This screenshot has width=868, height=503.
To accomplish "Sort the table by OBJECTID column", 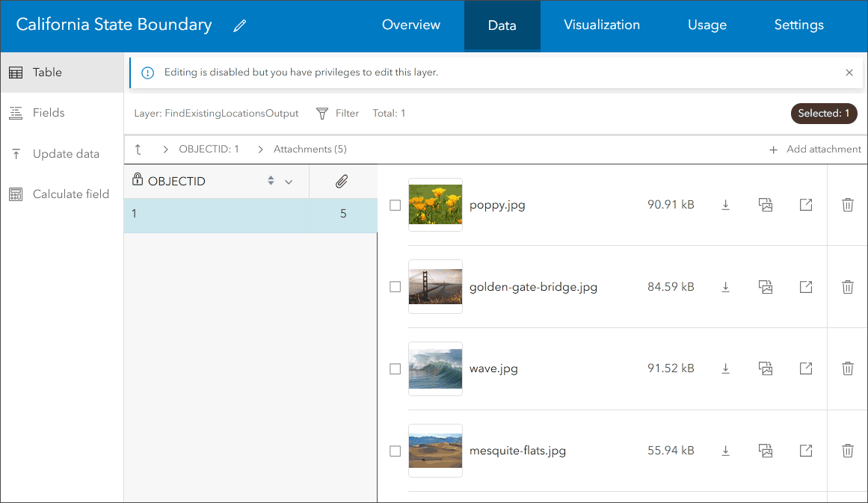I will pyautogui.click(x=271, y=181).
